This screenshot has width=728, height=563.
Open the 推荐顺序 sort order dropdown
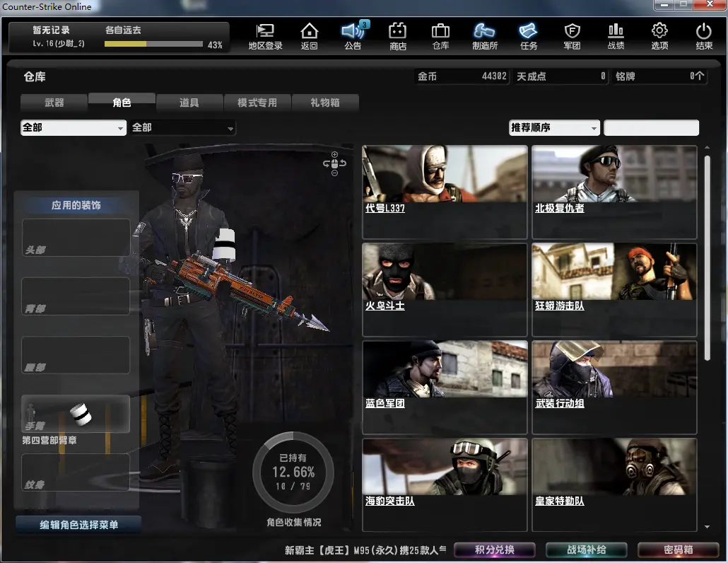(x=554, y=128)
